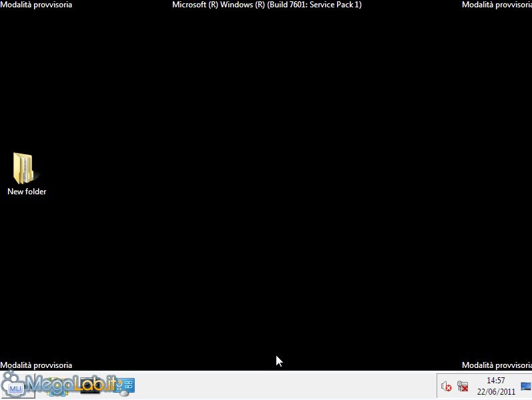Click the blue screen icon right of the date

click(x=525, y=386)
